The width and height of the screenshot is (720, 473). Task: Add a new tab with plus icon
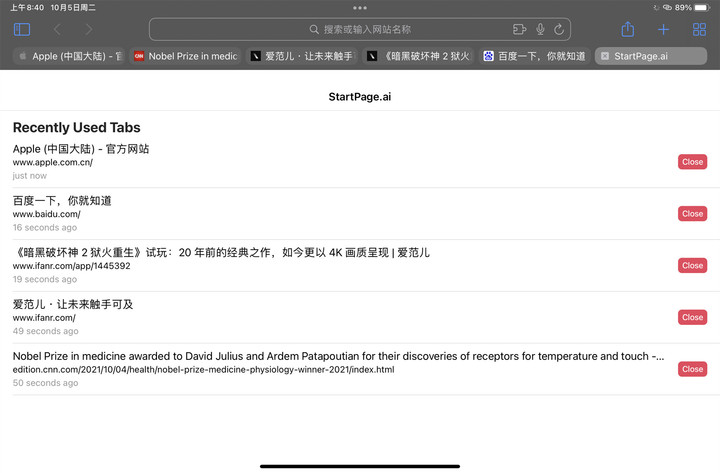pyautogui.click(x=663, y=30)
